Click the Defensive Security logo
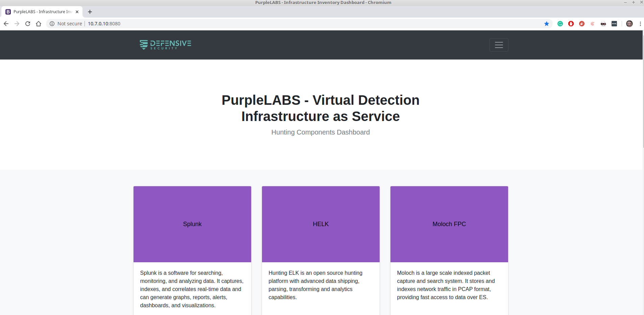The height and width of the screenshot is (315, 644). click(x=165, y=45)
